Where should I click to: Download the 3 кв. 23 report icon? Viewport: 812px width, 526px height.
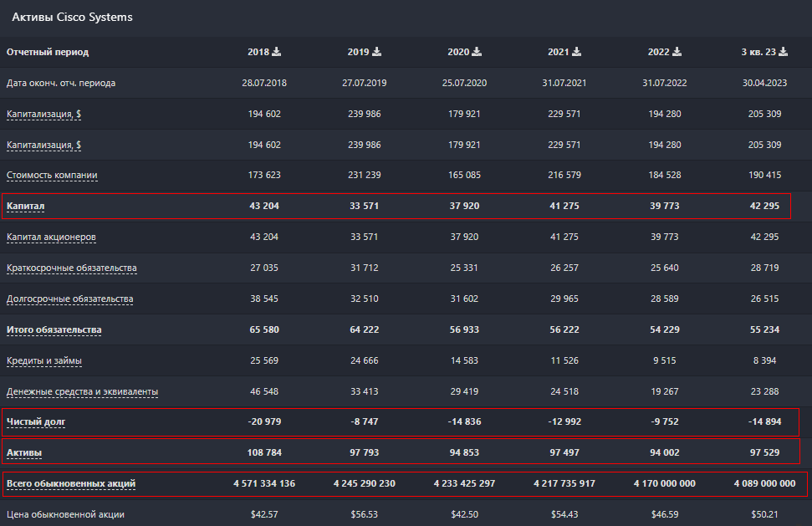pyautogui.click(x=784, y=51)
